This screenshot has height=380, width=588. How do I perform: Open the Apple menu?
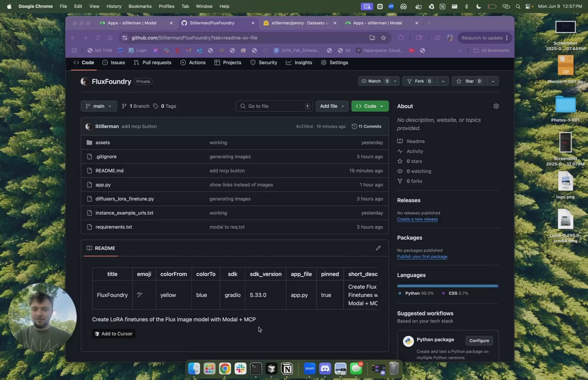pos(9,6)
